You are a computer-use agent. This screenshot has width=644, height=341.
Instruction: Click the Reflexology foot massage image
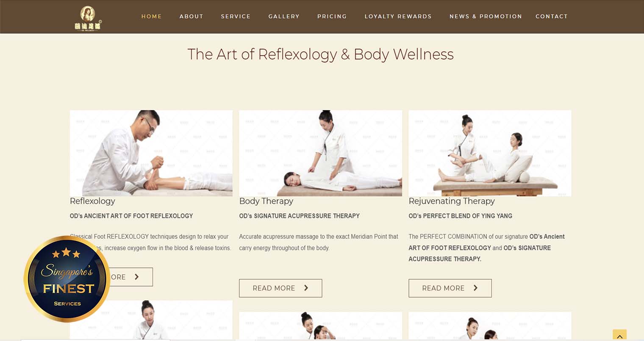click(151, 153)
